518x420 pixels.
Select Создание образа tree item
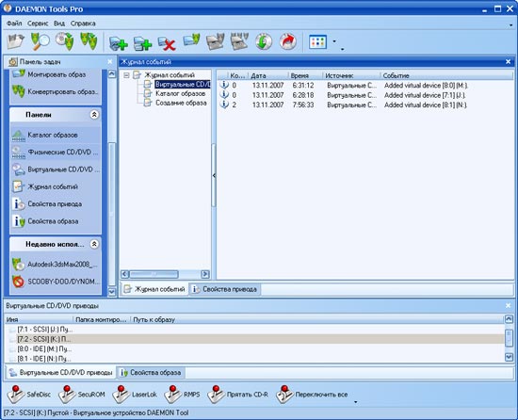[x=181, y=103]
